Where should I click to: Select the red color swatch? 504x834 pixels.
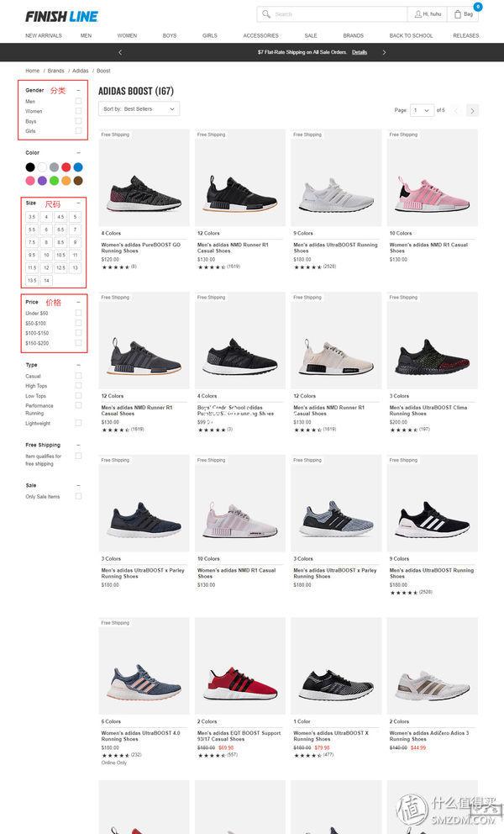pyautogui.click(x=66, y=167)
